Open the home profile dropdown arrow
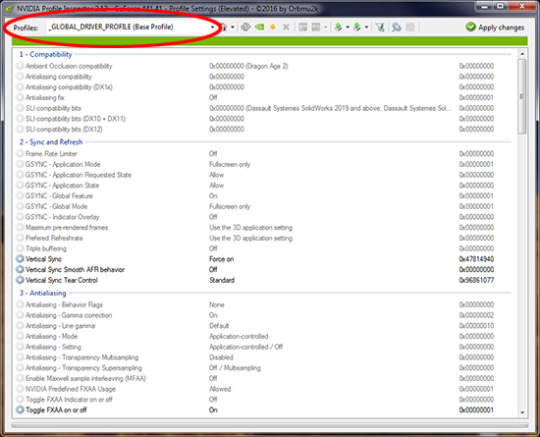540x437 pixels. tap(233, 27)
